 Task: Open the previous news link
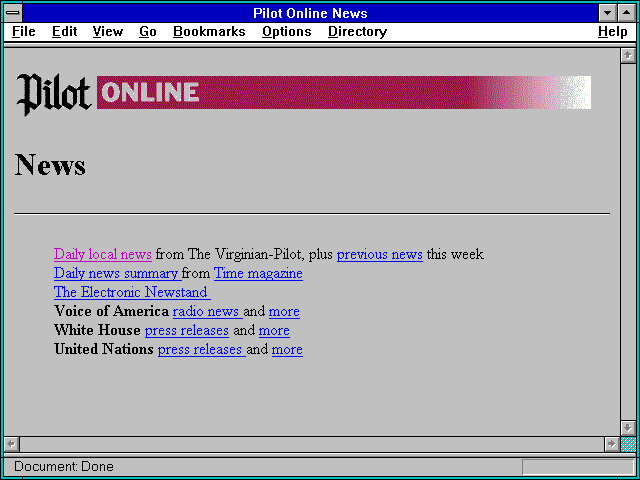pos(380,254)
